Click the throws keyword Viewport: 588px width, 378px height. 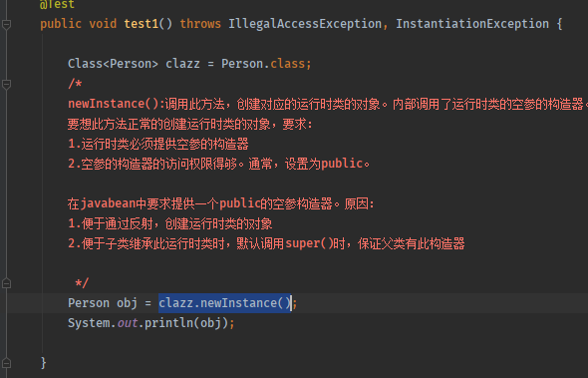pos(200,24)
